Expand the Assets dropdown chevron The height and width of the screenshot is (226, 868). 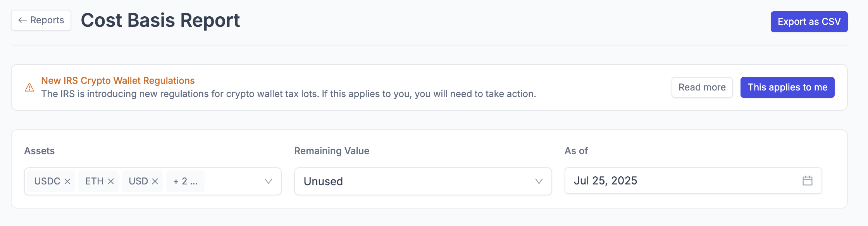(268, 181)
